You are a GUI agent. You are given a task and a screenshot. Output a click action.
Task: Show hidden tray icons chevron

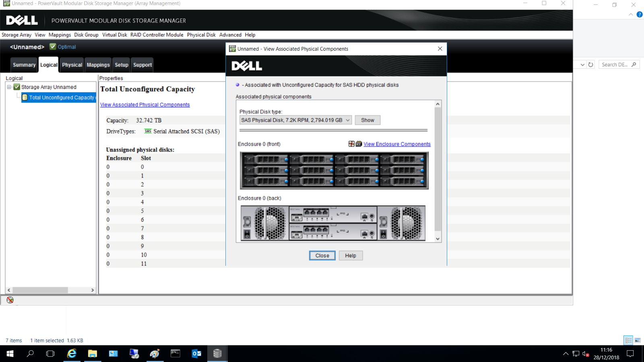pos(566,354)
